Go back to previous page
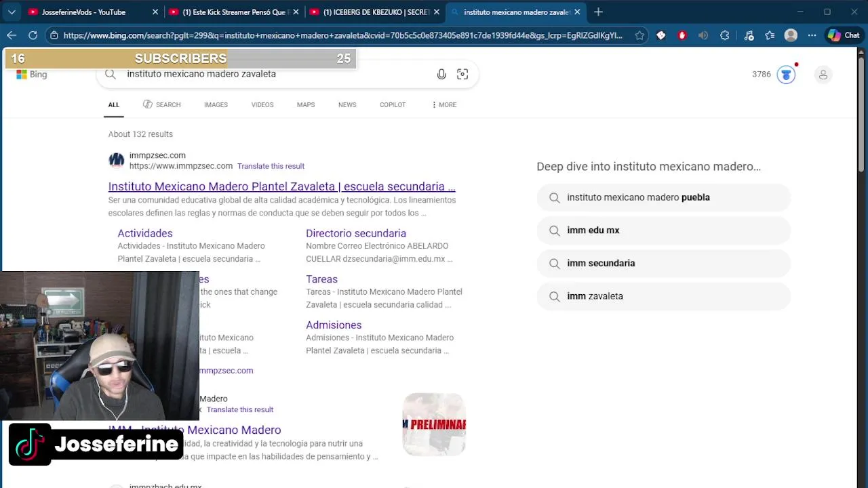This screenshot has width=868, height=488. tap(12, 35)
